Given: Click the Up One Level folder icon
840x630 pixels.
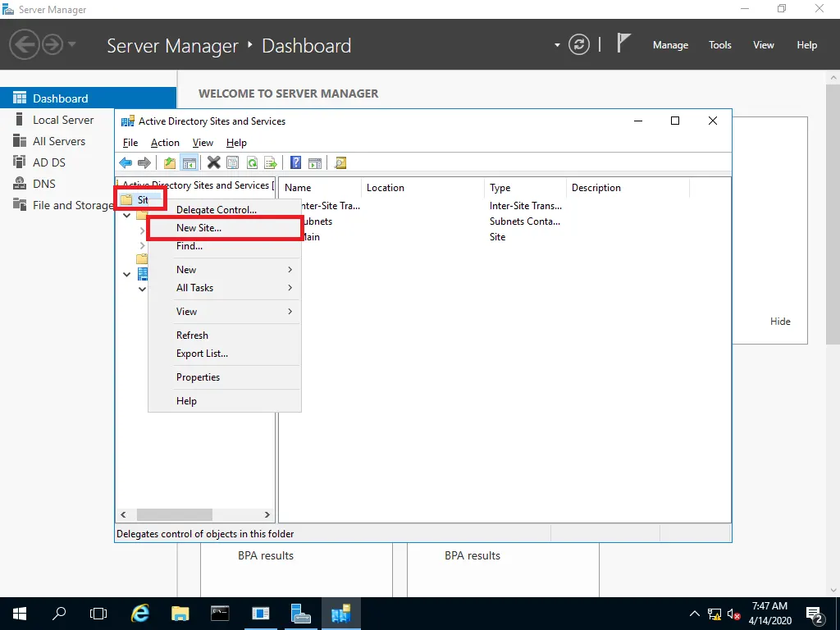Looking at the screenshot, I should click(170, 163).
